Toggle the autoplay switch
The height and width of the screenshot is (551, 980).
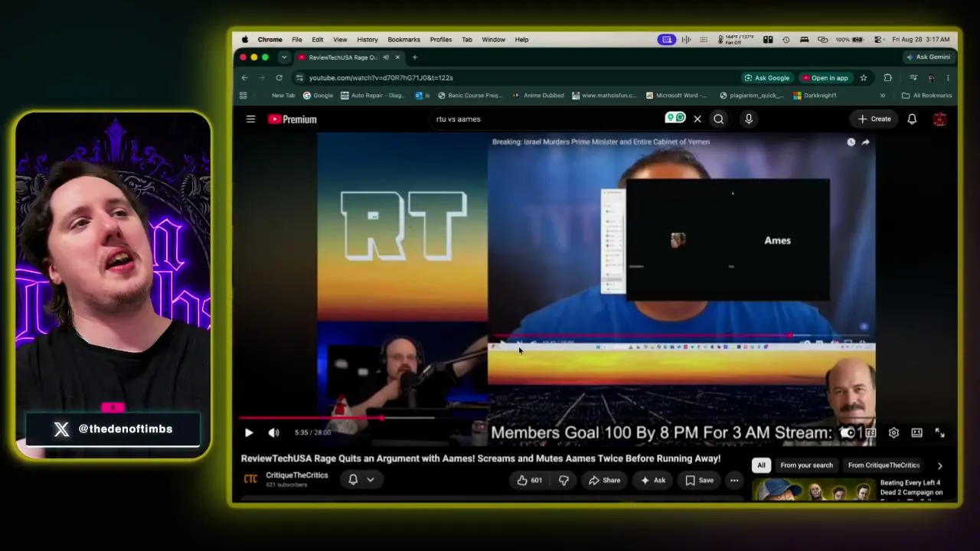tap(848, 432)
